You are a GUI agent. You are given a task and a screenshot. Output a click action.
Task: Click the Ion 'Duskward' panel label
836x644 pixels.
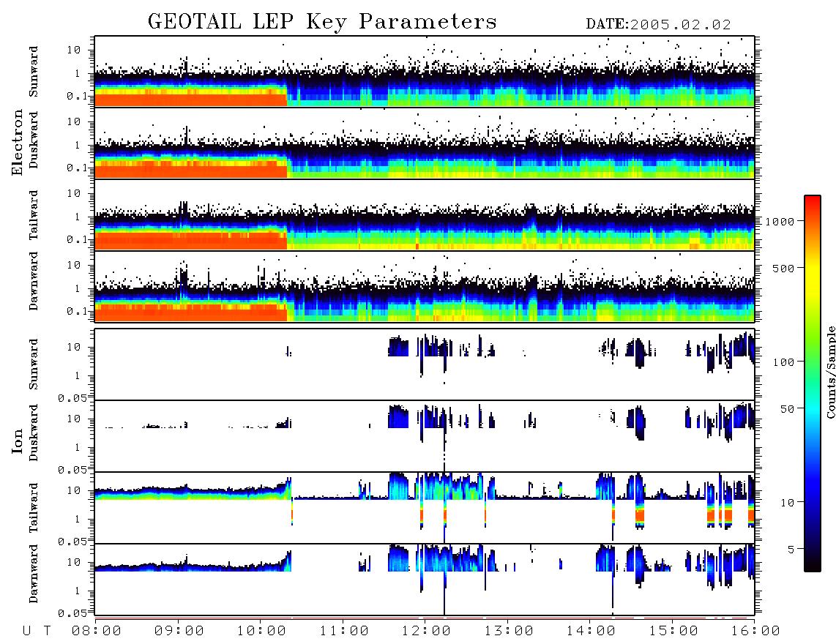[x=34, y=433]
